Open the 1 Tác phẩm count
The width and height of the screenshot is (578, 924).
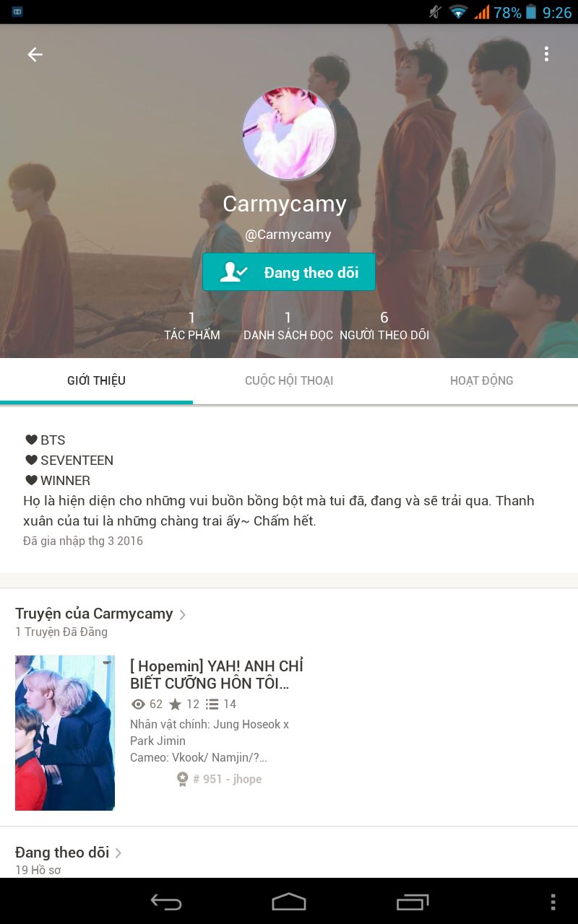(192, 326)
